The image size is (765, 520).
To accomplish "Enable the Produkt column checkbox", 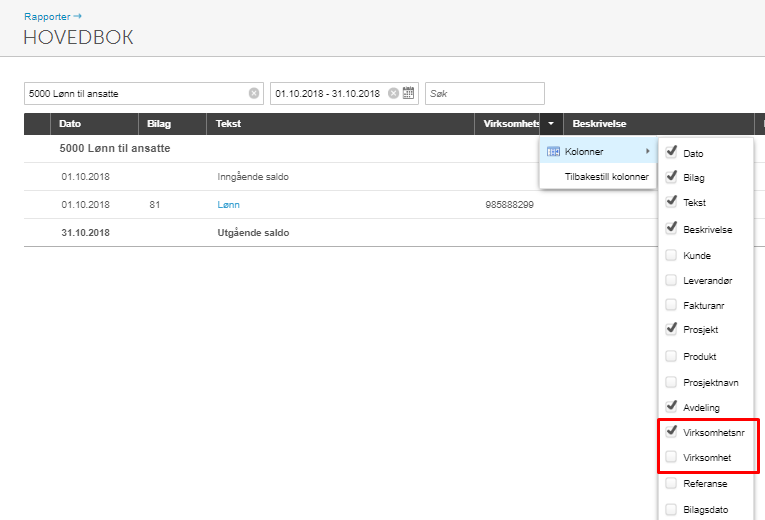I will [671, 356].
